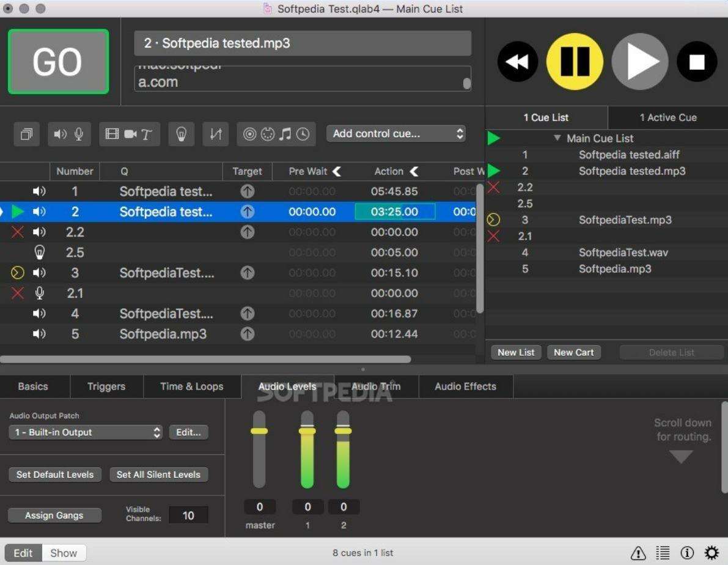Click the cue name field at top
The width and height of the screenshot is (728, 565).
303,43
